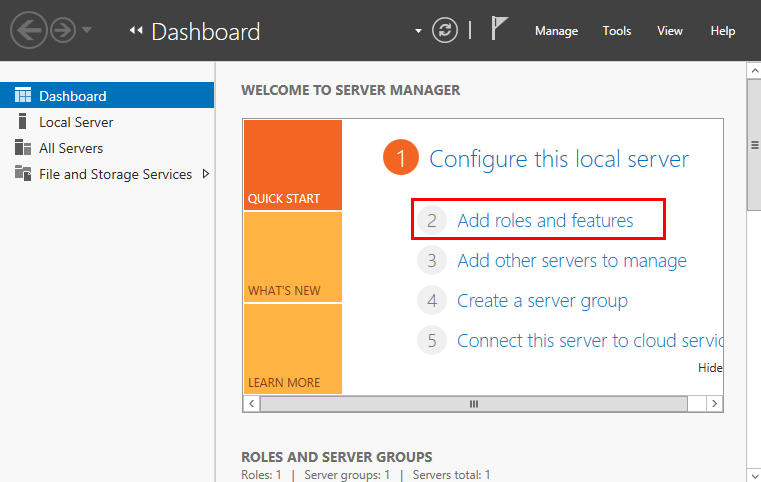
Task: Open the dropdown arrow beside the refresh button
Action: click(x=418, y=31)
